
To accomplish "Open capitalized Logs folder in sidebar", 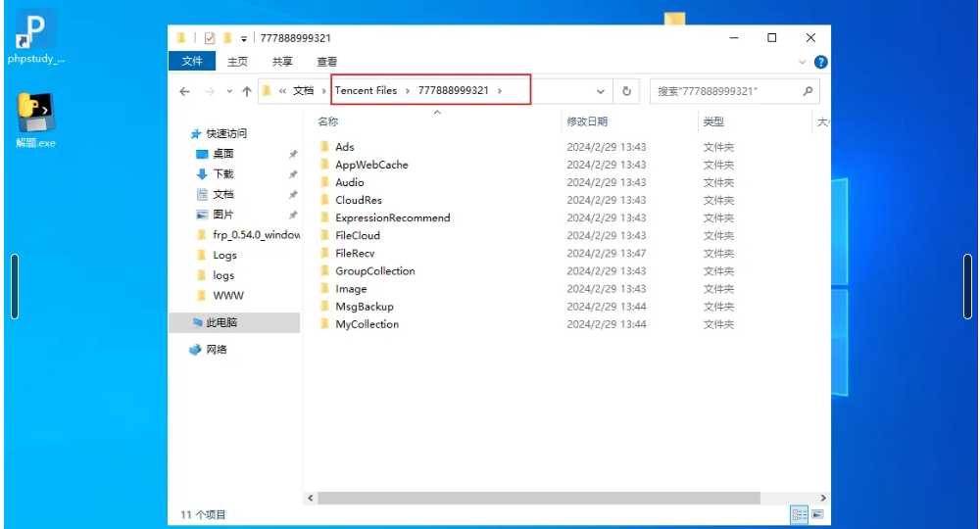I will pyautogui.click(x=224, y=256).
